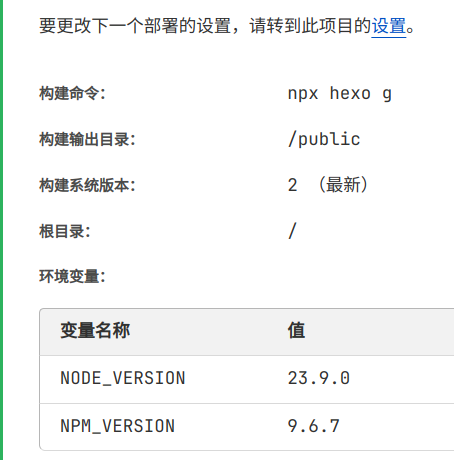This screenshot has height=460, width=454.
Task: Click the word hexo in build command
Action: coord(350,93)
